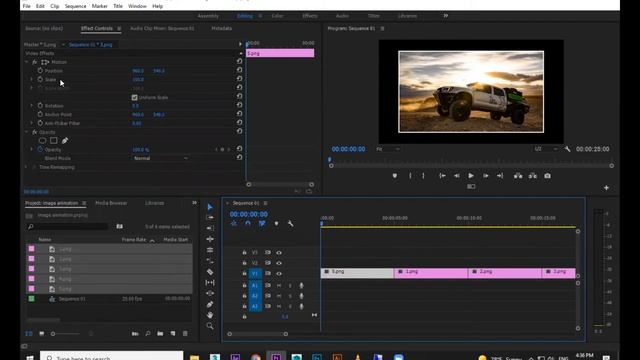Click Play in Program Monitor
Viewport: 640px width, 360px height.
pyautogui.click(x=471, y=176)
